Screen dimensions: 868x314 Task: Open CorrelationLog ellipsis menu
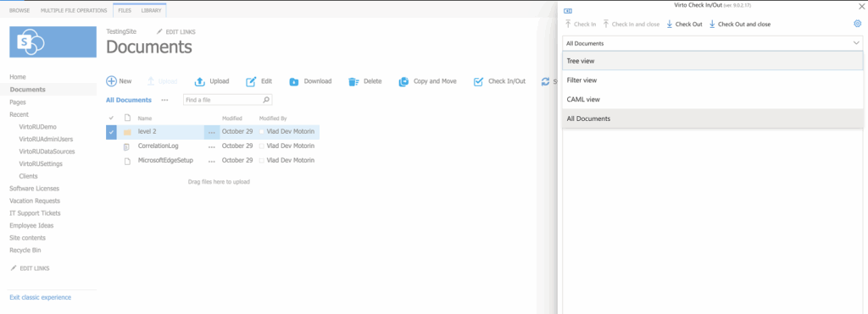(x=211, y=146)
